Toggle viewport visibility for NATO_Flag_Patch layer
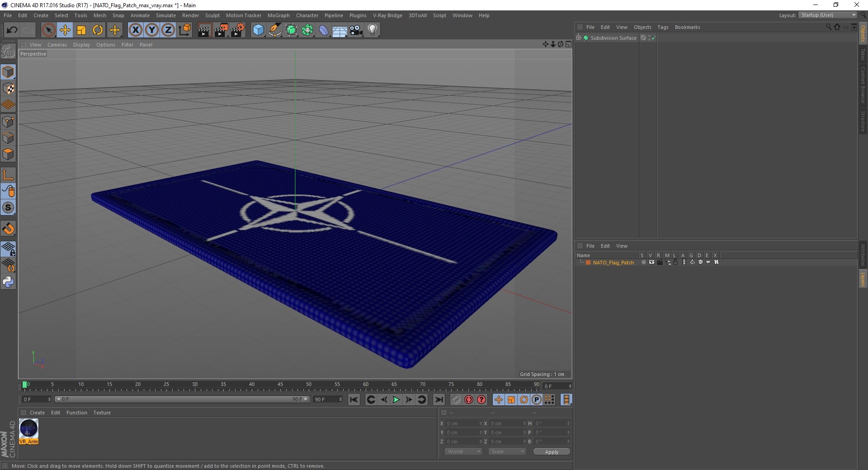This screenshot has width=868, height=470. pyautogui.click(x=651, y=262)
